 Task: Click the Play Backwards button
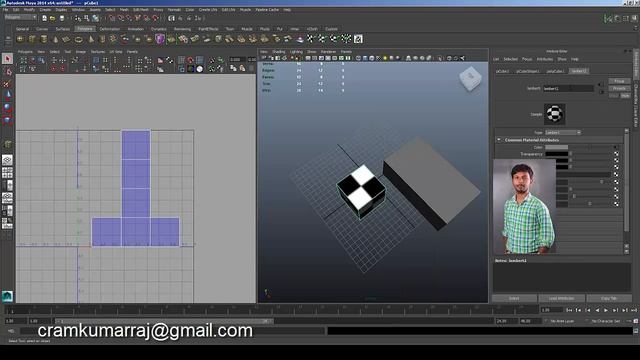point(597,310)
